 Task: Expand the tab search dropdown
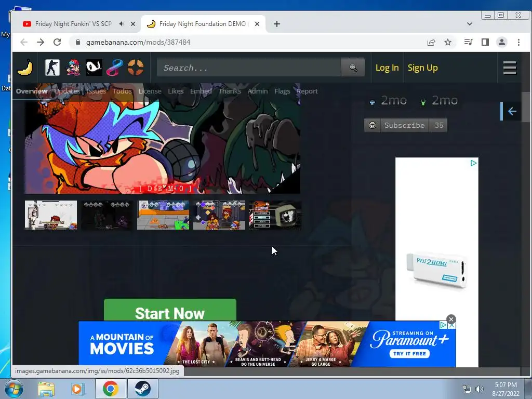pyautogui.click(x=470, y=24)
